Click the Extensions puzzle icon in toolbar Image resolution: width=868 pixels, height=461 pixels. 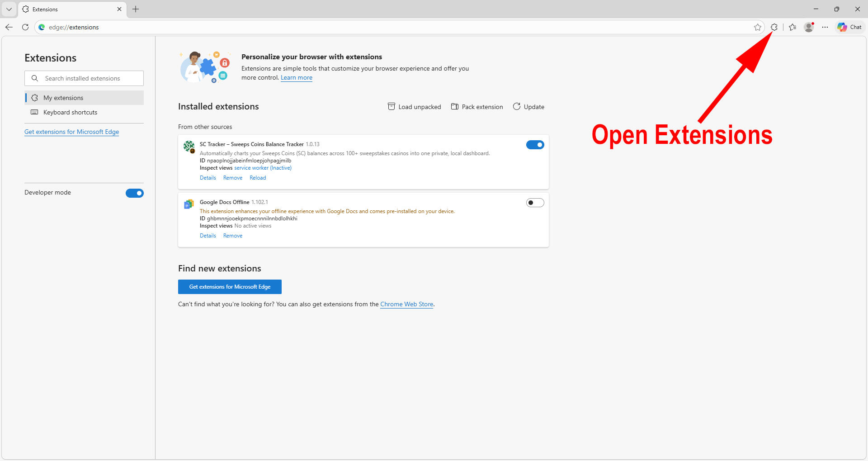tap(774, 27)
